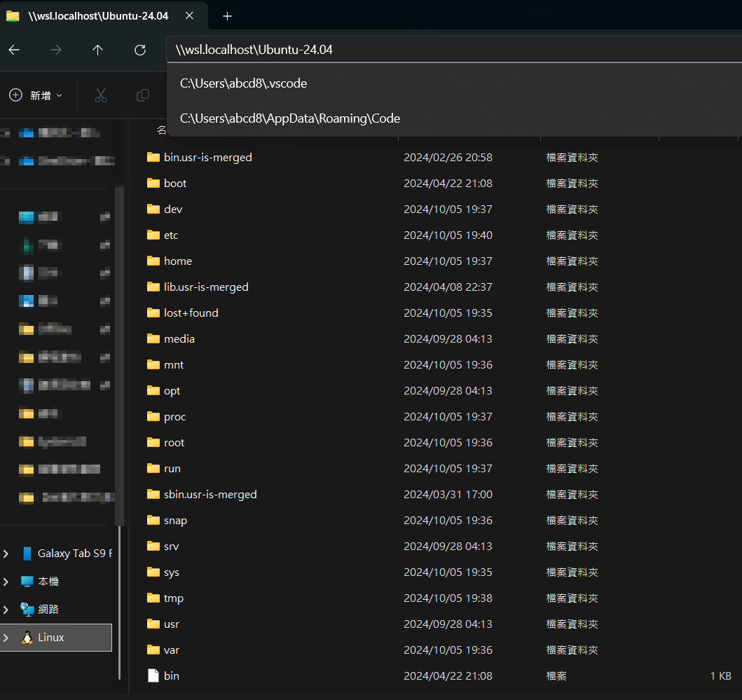
Task: Click the Back navigation arrow
Action: point(14,50)
